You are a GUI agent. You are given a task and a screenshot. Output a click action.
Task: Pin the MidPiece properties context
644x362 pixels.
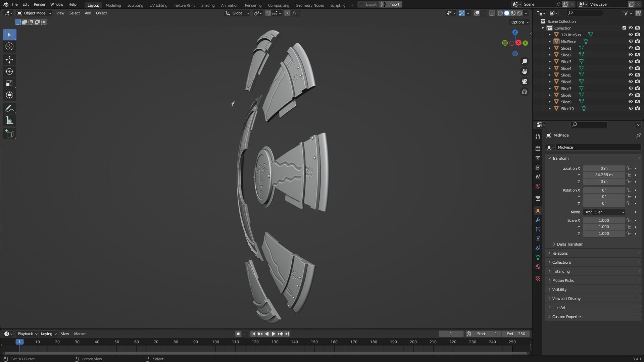(638, 135)
